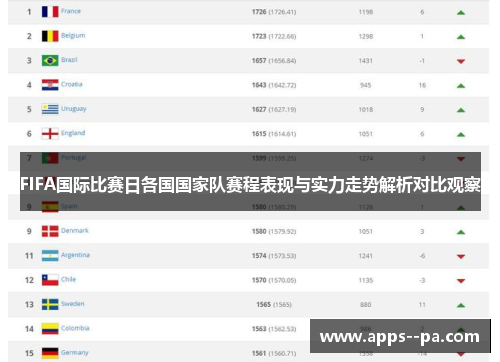
Task: Click previous points 1198 in France row
Action: pos(366,12)
